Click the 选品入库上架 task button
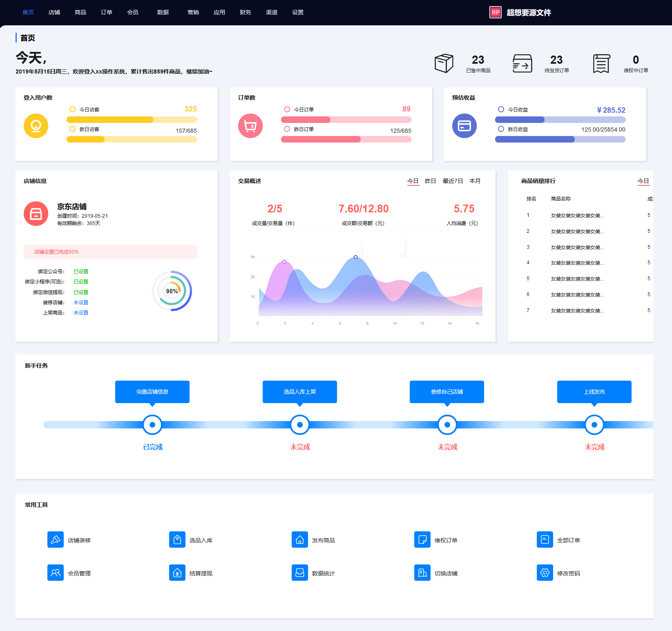This screenshot has width=672, height=631. pyautogui.click(x=300, y=392)
